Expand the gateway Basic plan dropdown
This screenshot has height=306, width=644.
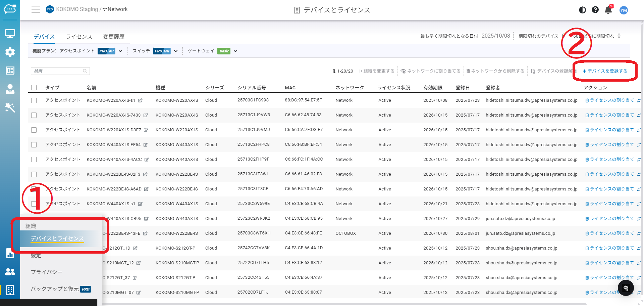235,51
